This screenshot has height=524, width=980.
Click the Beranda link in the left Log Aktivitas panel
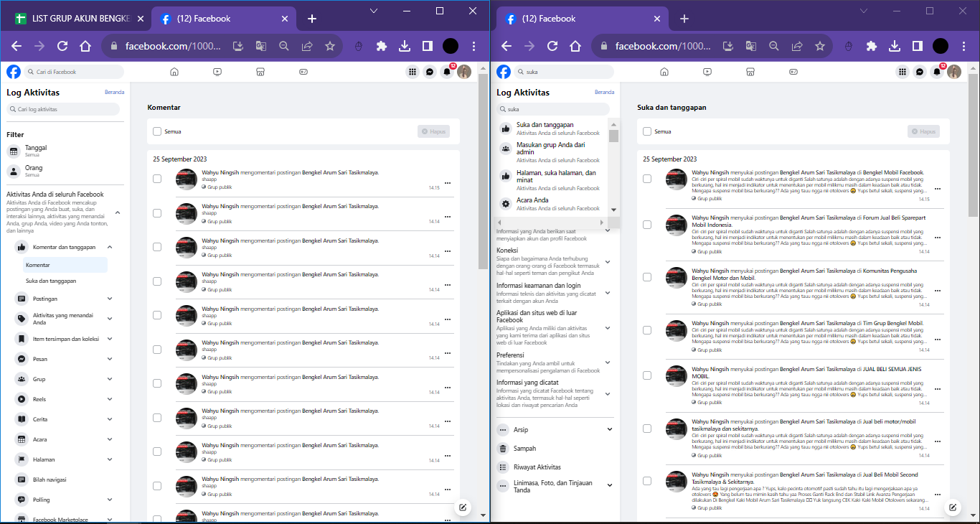tap(115, 93)
